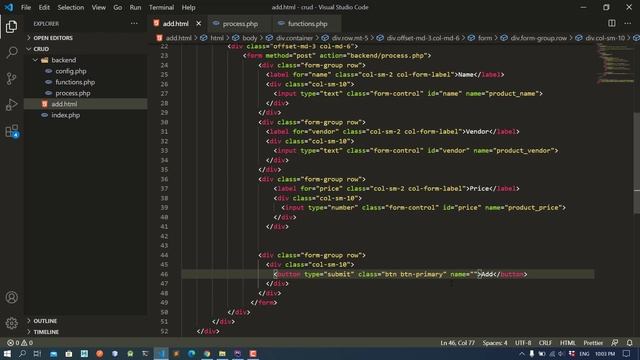
Task: Expand the Open Editors section
Action: click(x=53, y=38)
